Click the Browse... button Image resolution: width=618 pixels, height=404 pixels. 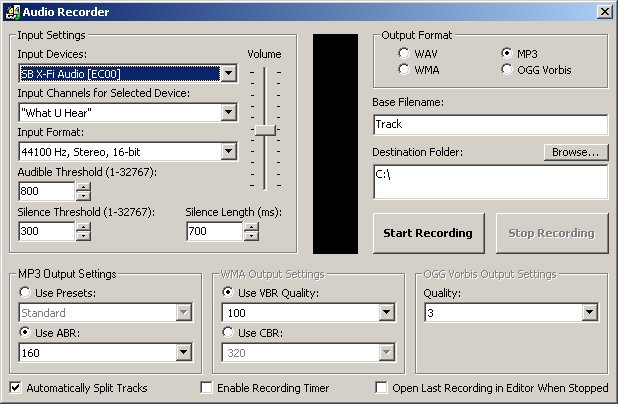click(576, 152)
